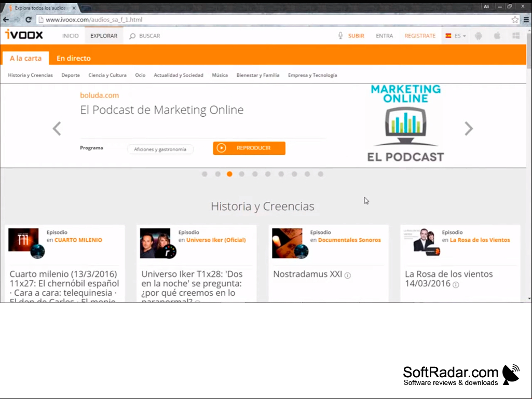This screenshot has height=399, width=532.
Task: Reload the page with refresh icon
Action: tap(29, 20)
